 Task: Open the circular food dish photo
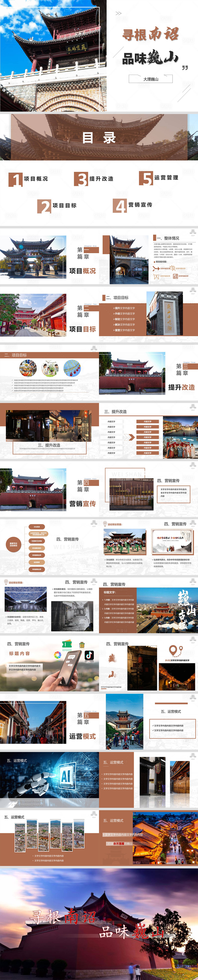point(28,368)
